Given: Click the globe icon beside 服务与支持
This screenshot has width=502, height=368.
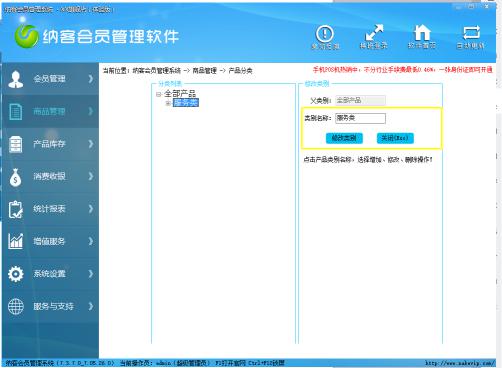Looking at the screenshot, I should [16, 306].
